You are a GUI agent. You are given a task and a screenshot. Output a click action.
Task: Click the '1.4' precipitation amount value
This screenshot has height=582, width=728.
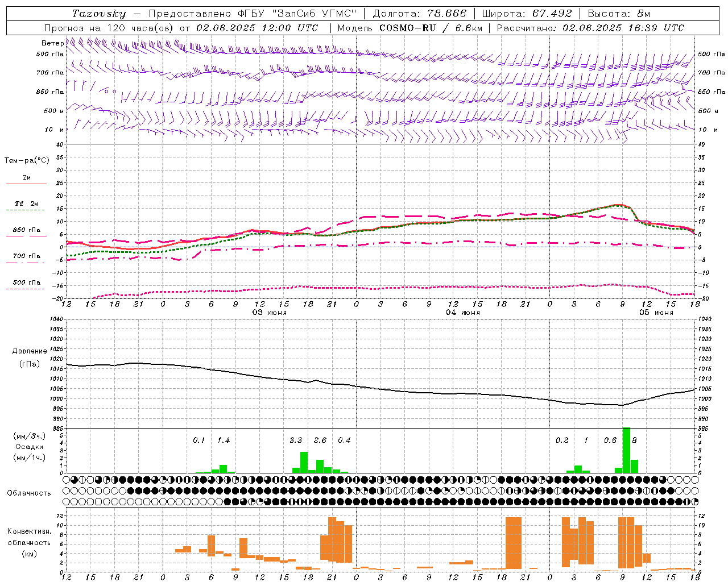click(224, 440)
